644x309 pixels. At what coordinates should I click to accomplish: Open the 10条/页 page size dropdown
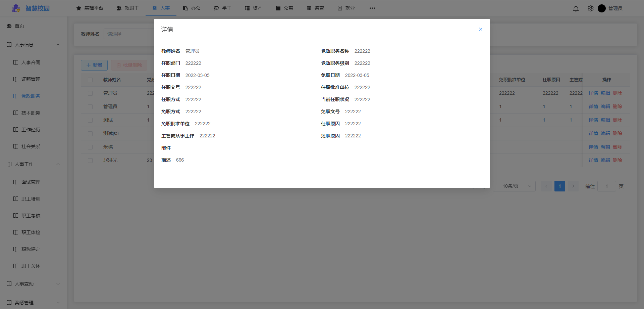coord(514,186)
